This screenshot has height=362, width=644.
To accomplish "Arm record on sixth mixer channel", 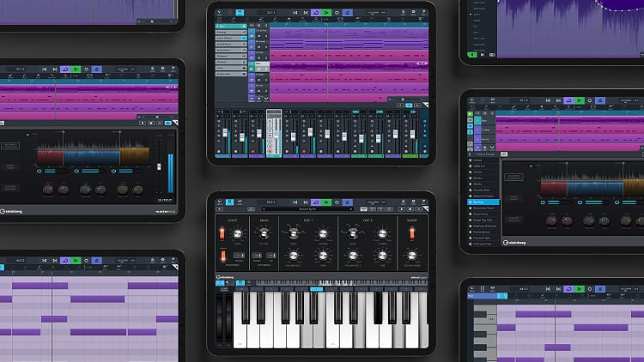I will (304, 151).
